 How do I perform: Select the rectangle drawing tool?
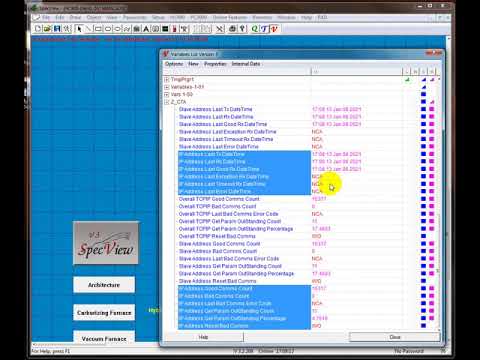coord(98,29)
